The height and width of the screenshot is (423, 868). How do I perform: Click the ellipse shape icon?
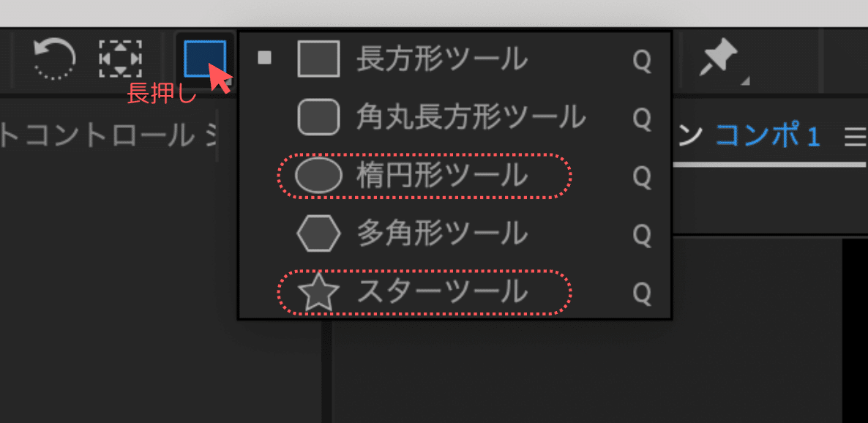[x=318, y=176]
